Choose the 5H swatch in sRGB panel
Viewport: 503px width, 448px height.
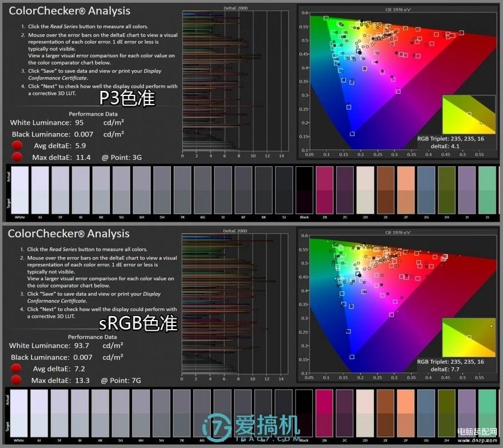pos(161,413)
